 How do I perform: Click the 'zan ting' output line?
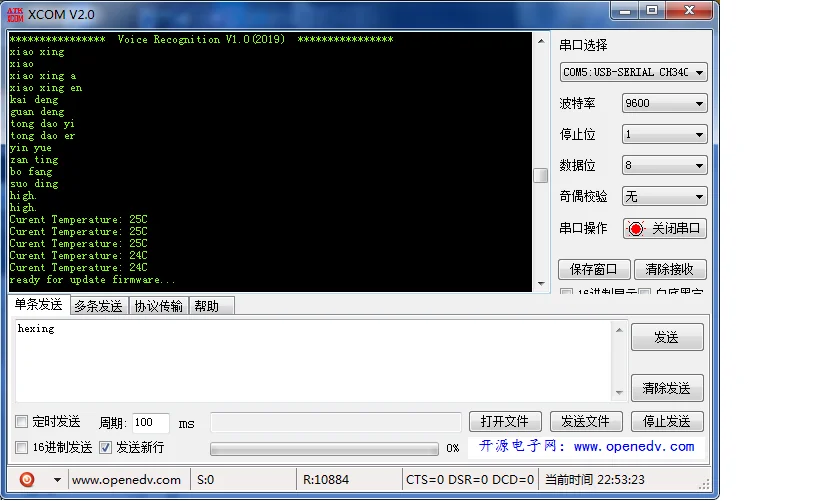(x=34, y=160)
